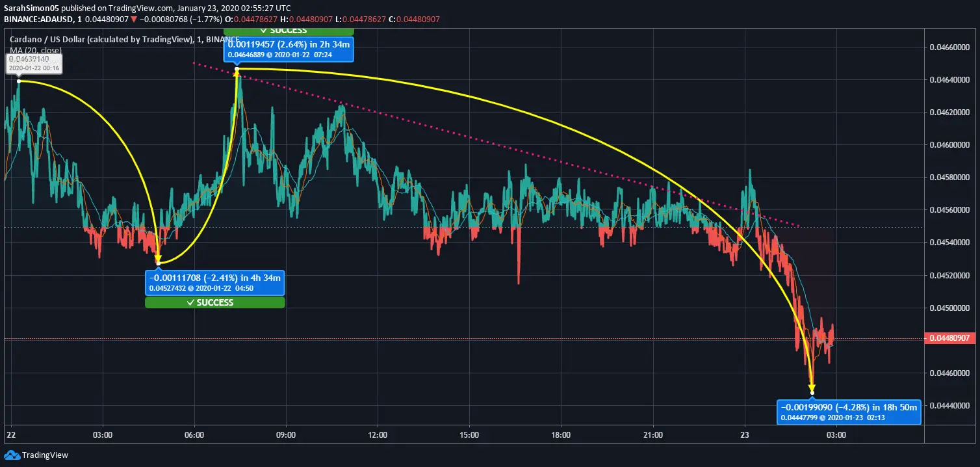980x467 pixels.
Task: Click the yellow arrowhead at the 02:13 low
Action: tap(812, 388)
